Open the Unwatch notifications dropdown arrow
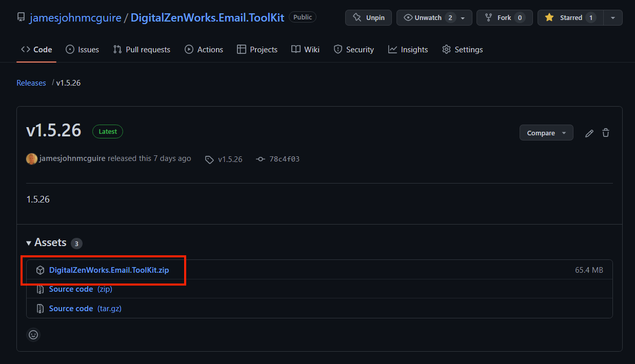 pyautogui.click(x=463, y=18)
